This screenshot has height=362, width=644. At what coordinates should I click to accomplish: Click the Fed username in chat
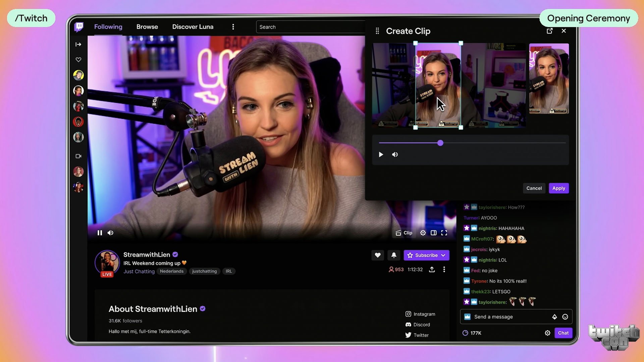475,271
